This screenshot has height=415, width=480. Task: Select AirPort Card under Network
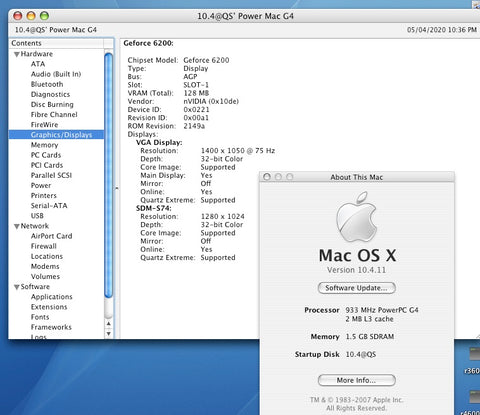(51, 236)
